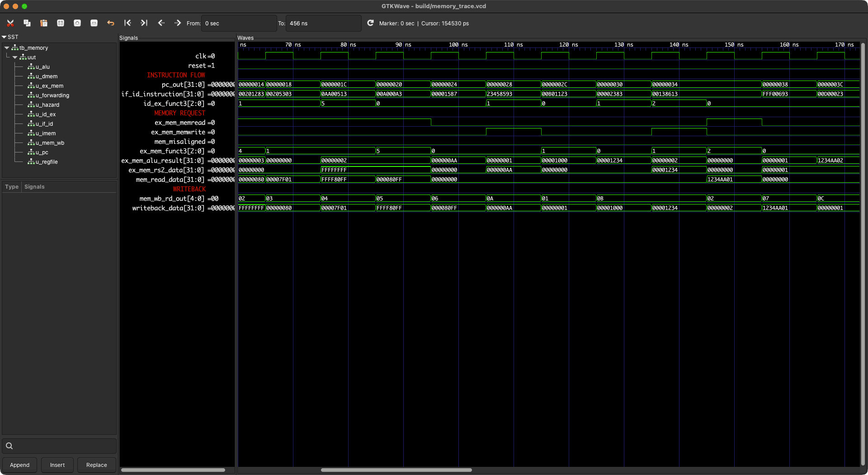Jump to the start of the trace
The image size is (868, 475).
[127, 23]
